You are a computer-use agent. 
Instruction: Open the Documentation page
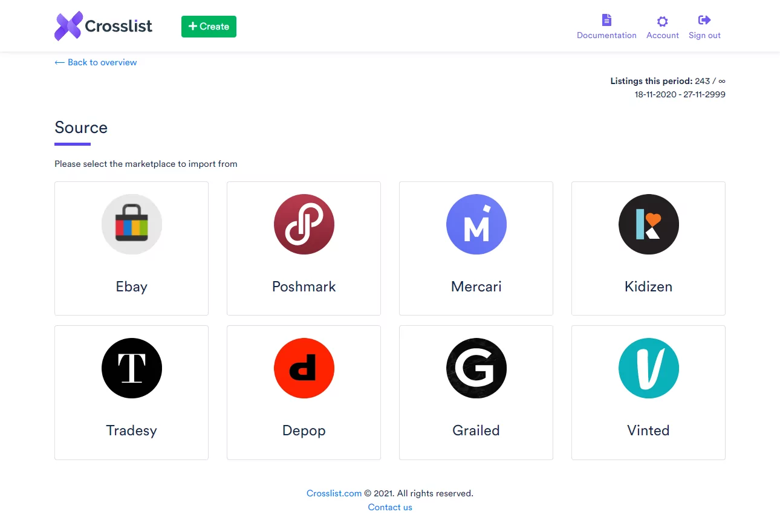(x=606, y=25)
